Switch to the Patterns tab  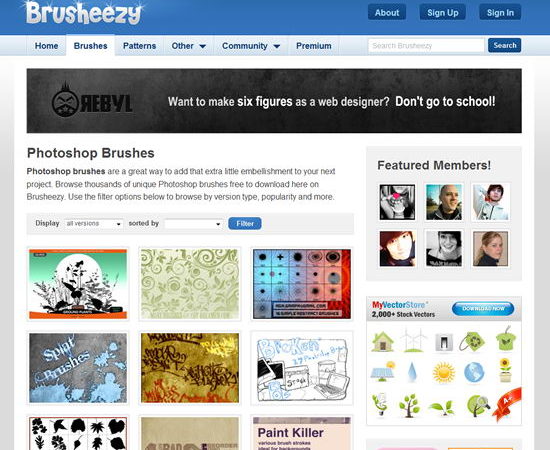(x=139, y=46)
